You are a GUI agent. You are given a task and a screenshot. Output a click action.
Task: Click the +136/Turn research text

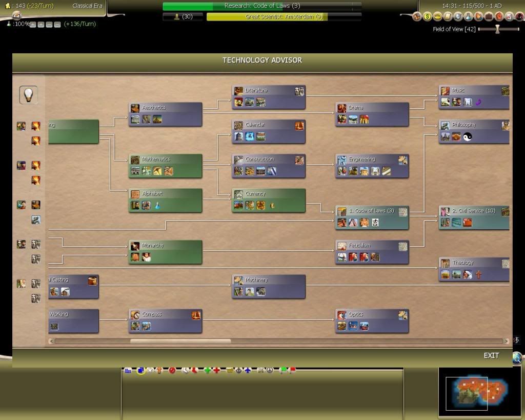[x=79, y=24]
